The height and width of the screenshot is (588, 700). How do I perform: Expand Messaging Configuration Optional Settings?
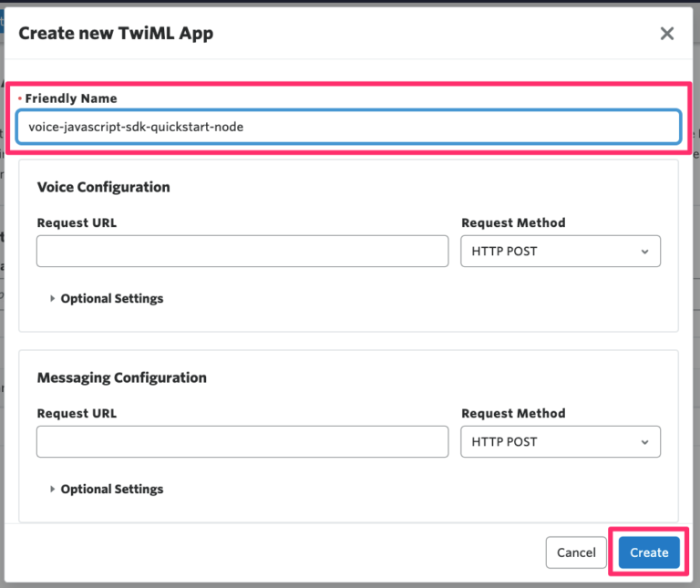[111, 490]
